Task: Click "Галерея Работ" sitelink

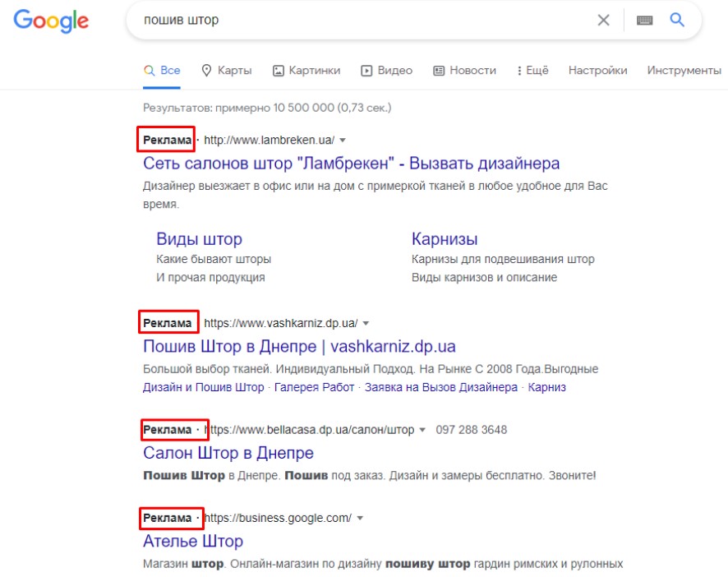Action: pyautogui.click(x=315, y=387)
